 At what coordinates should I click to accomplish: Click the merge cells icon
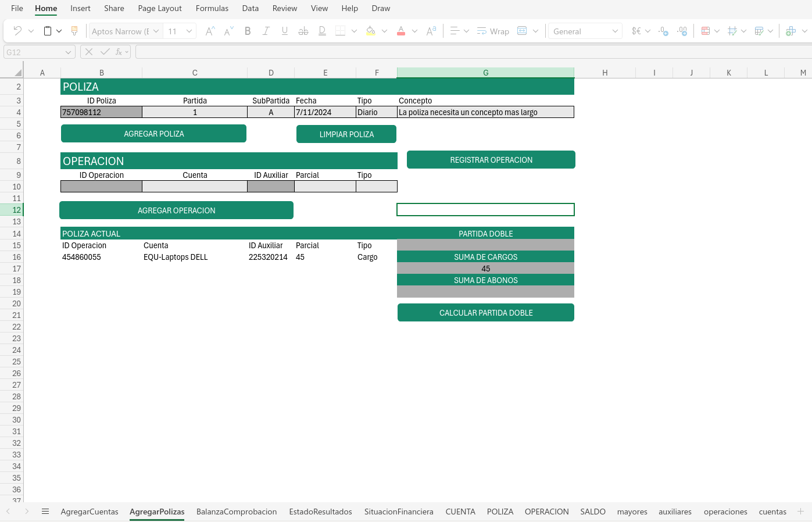(522, 31)
